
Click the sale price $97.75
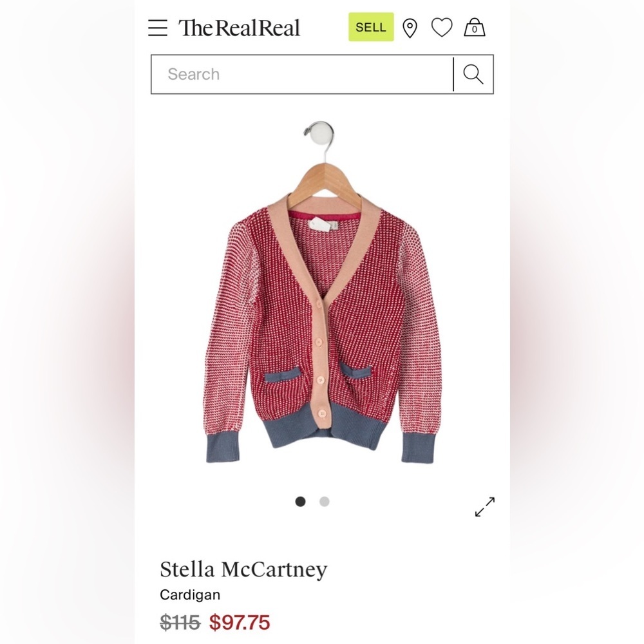tap(240, 622)
